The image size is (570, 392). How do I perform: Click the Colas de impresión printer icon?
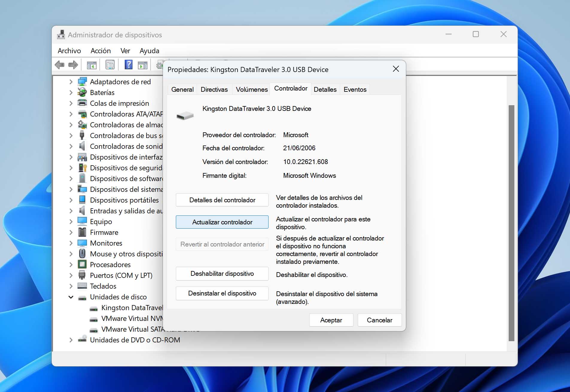point(82,103)
